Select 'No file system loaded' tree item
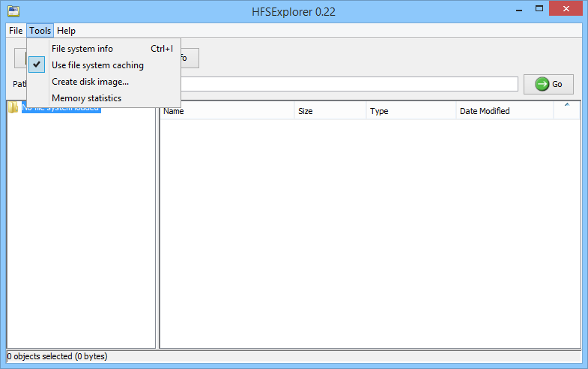The width and height of the screenshot is (588, 369). click(x=61, y=108)
